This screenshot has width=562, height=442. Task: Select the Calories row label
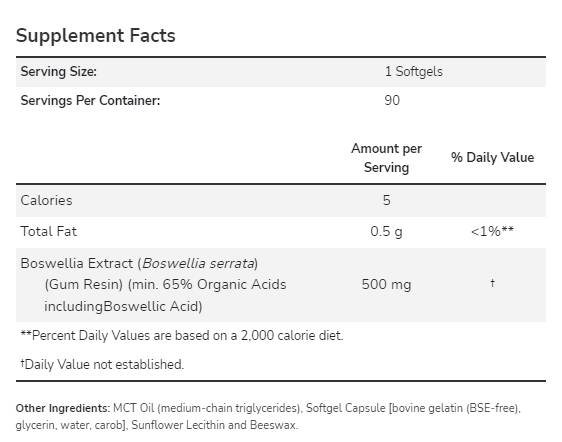46,200
